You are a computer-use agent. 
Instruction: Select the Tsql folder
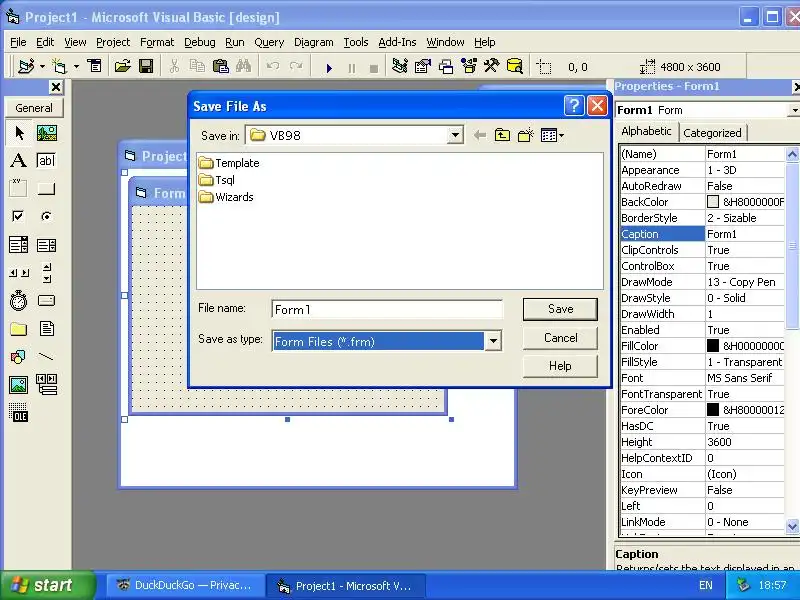pyautogui.click(x=217, y=180)
